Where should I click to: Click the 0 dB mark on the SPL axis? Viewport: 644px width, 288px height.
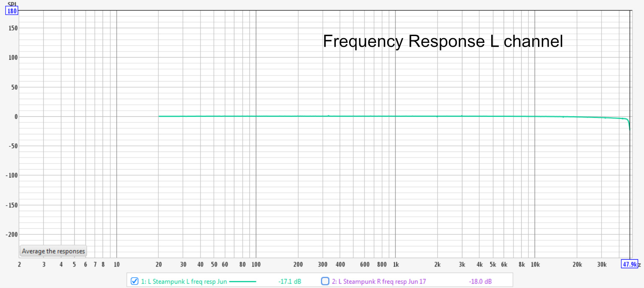click(x=16, y=116)
